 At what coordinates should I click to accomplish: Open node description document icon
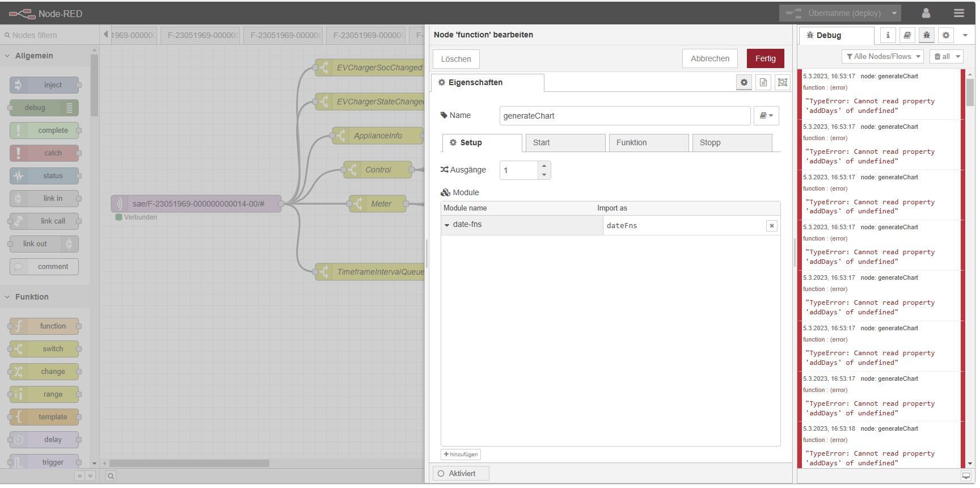[763, 82]
